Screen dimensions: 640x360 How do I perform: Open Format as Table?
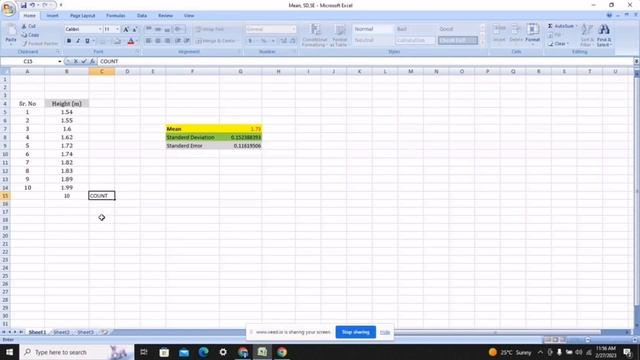point(340,35)
